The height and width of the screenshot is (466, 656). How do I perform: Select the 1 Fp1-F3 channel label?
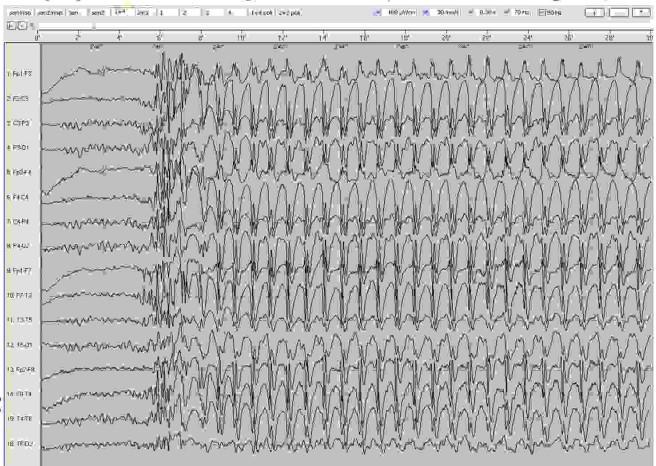(x=19, y=74)
